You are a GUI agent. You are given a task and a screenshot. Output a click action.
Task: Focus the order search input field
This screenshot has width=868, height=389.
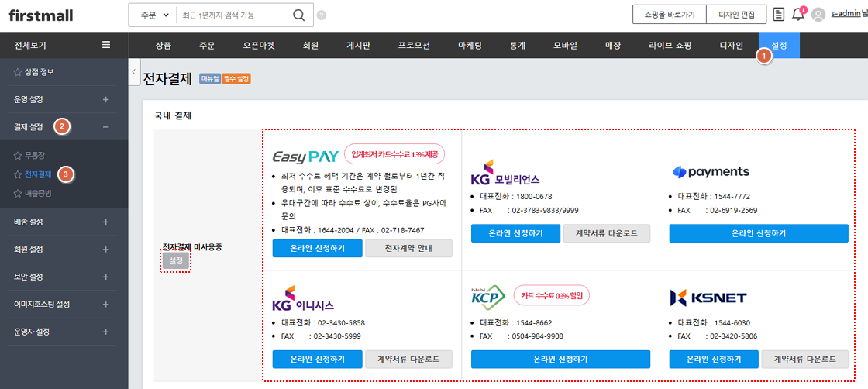[233, 15]
